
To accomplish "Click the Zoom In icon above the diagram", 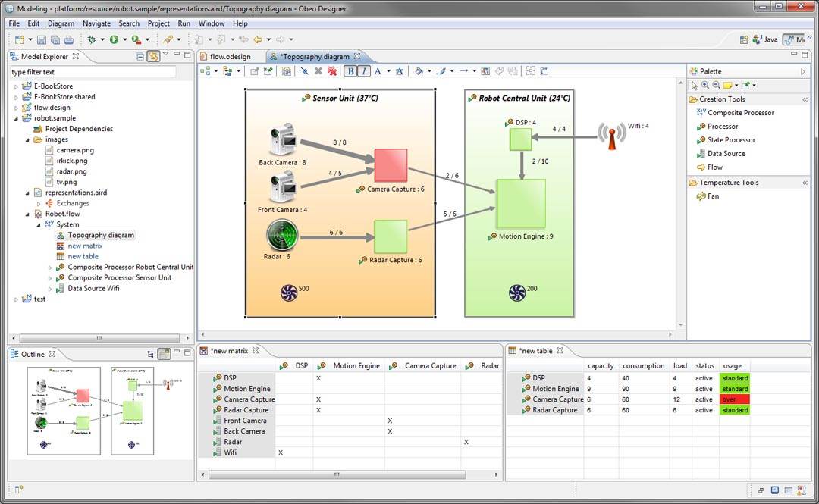I will pyautogui.click(x=704, y=85).
